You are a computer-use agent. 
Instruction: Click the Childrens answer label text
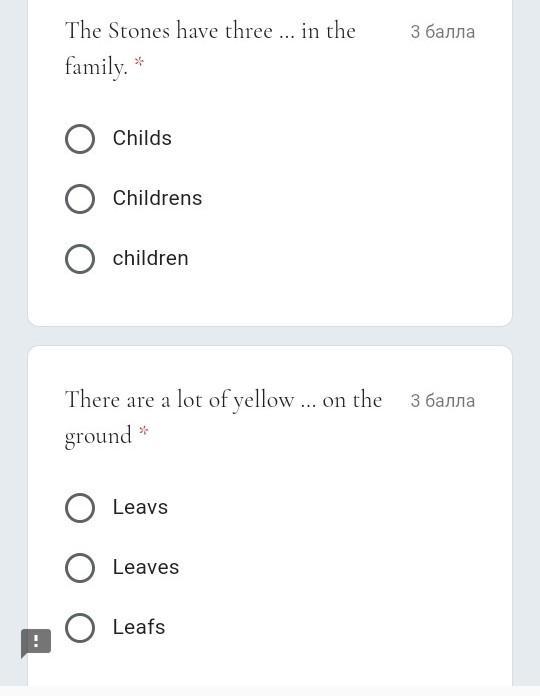[157, 198]
